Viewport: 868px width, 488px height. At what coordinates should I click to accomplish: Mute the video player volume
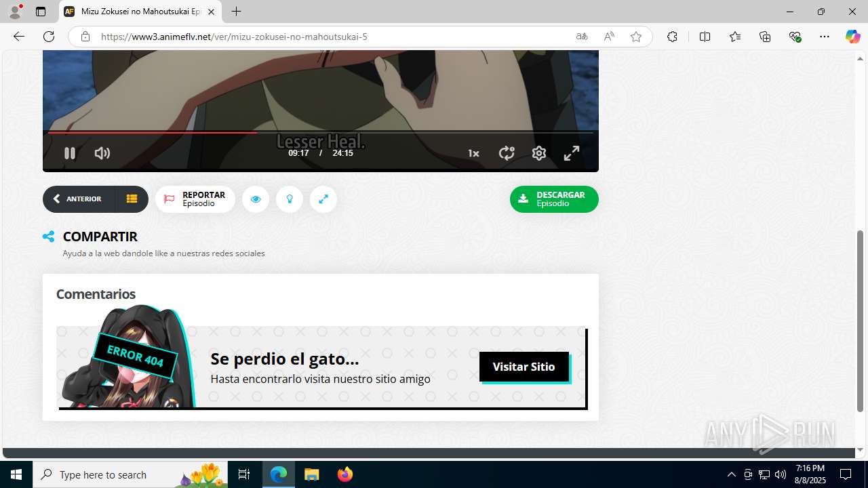point(102,153)
